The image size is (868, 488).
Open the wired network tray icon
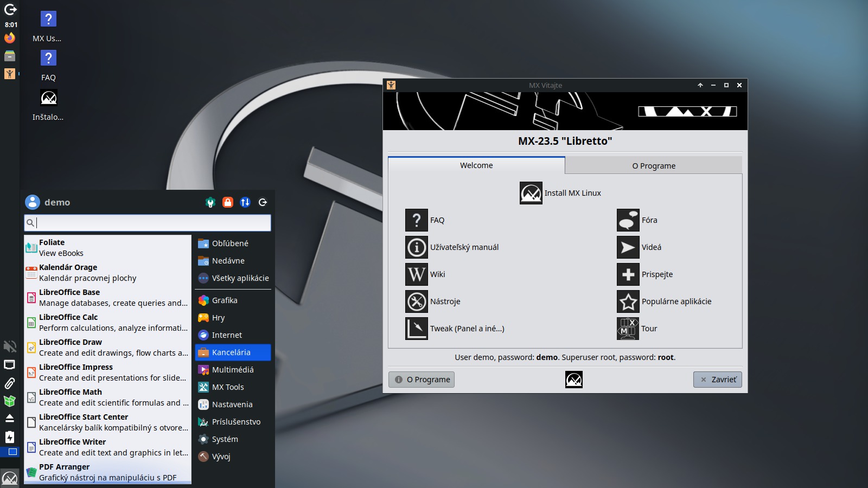10,364
